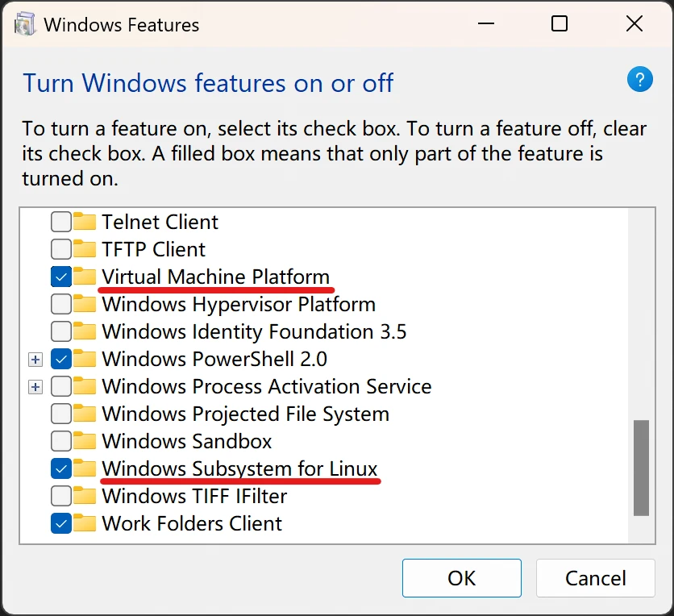
Task: Uncheck the Virtual Machine Platform checkbox
Action: click(61, 277)
